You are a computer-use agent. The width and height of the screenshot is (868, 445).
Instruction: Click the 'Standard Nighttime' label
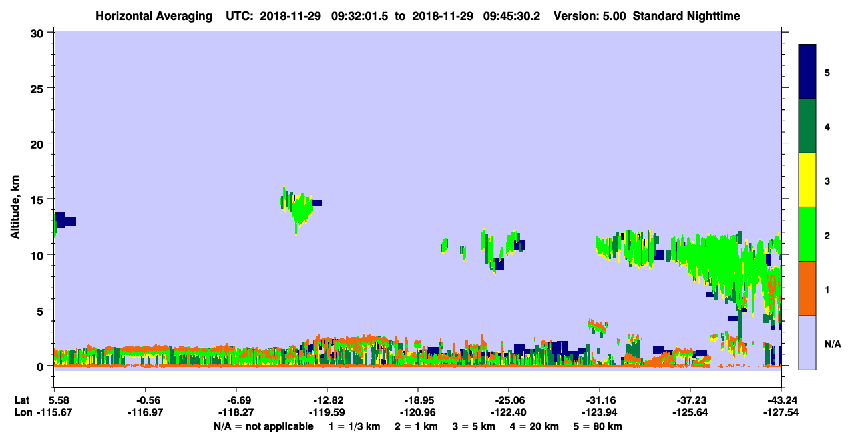686,15
